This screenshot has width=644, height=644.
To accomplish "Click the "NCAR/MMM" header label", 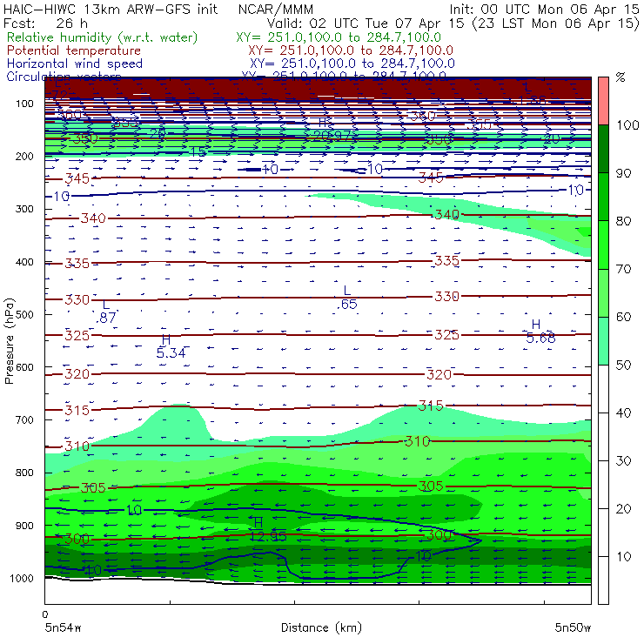I will tap(276, 9).
